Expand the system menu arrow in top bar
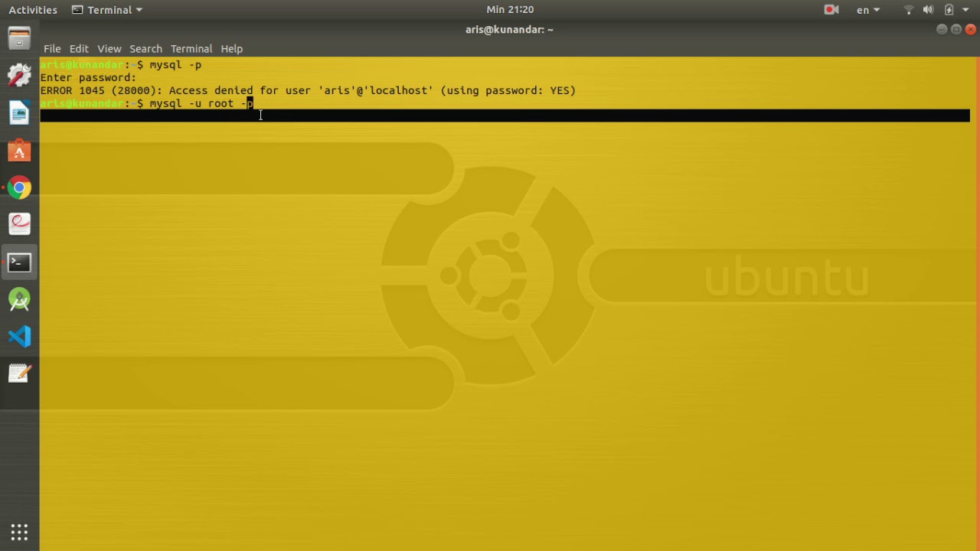The height and width of the screenshot is (551, 980). pos(966,10)
